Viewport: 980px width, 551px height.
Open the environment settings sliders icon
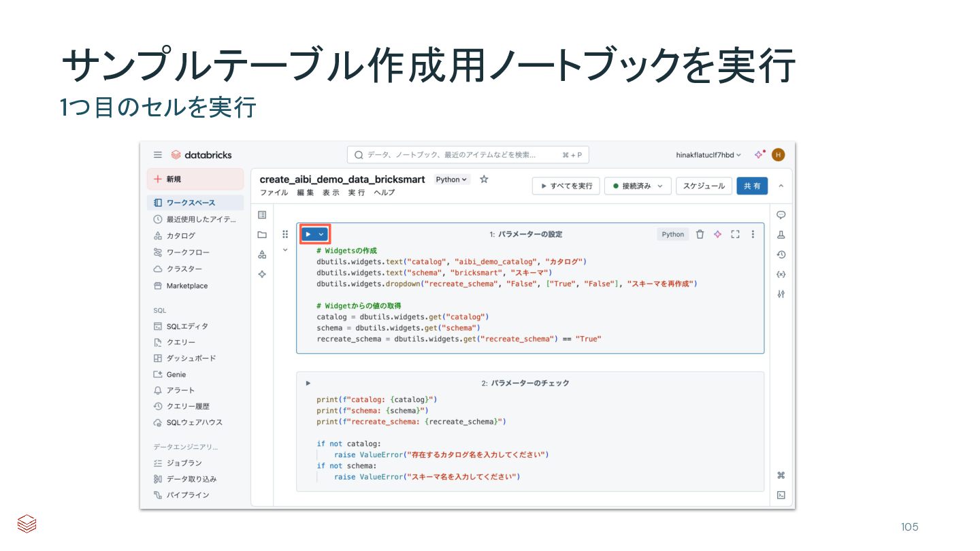[x=781, y=294]
